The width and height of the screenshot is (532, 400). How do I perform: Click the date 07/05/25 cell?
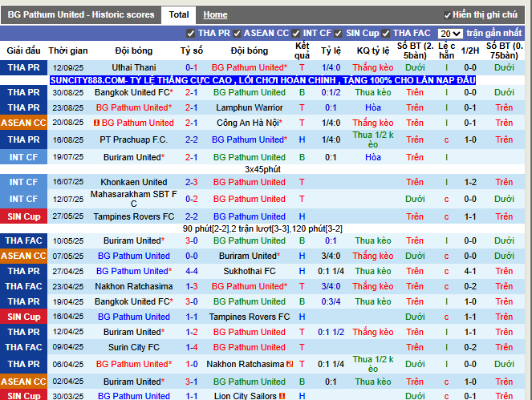[68, 256]
